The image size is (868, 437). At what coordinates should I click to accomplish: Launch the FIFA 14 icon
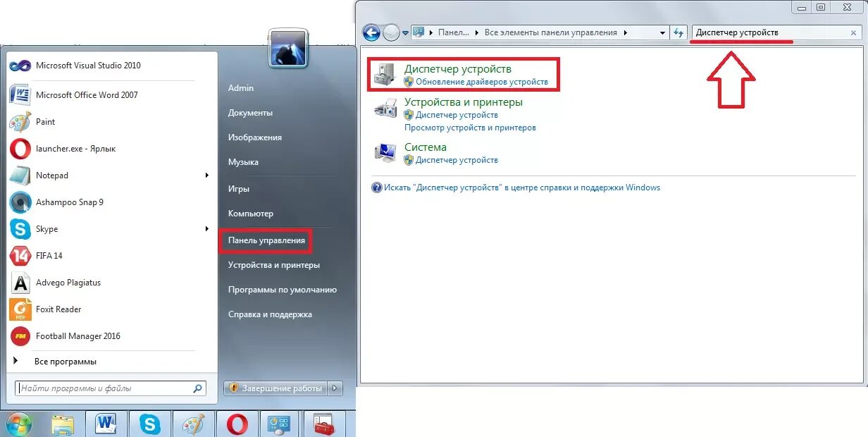[x=20, y=256]
